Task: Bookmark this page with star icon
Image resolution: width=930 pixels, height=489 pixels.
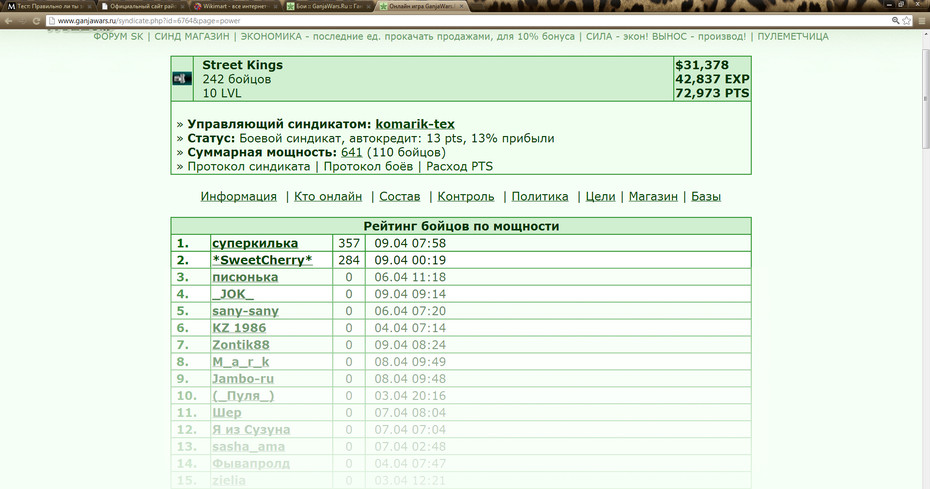Action: (x=907, y=21)
